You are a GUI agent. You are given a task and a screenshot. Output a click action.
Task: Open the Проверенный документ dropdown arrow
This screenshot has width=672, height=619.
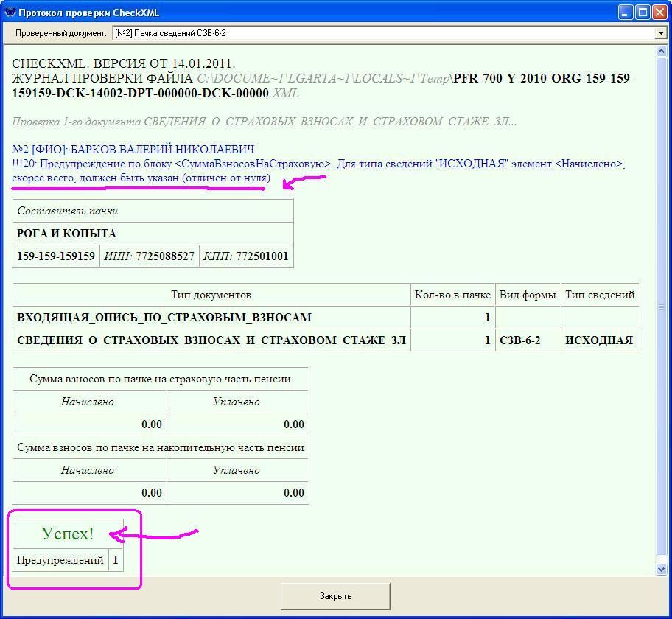[x=660, y=33]
